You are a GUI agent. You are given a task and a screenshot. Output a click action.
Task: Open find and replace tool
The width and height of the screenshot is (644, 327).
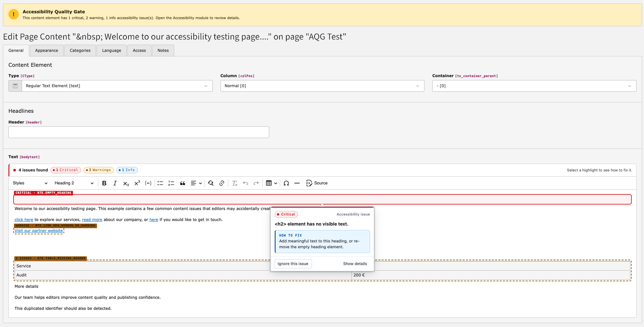pyautogui.click(x=211, y=183)
